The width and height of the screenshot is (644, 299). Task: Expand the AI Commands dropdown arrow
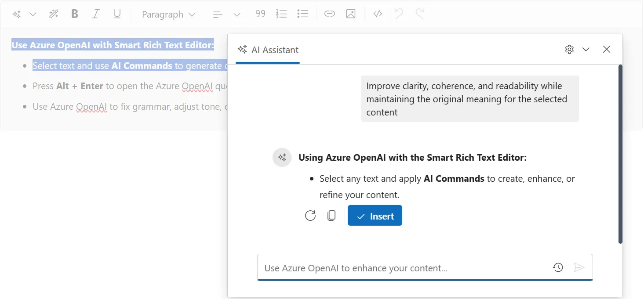(x=33, y=14)
